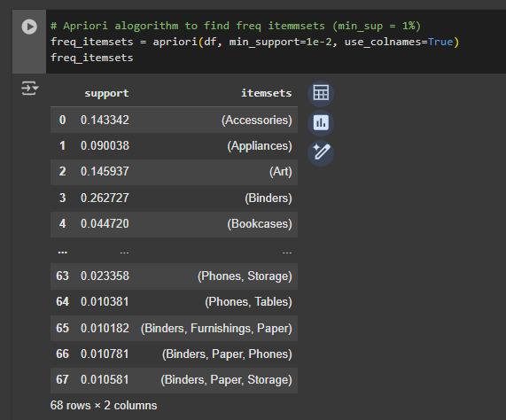Select the (Art) itemset cell

(280, 171)
